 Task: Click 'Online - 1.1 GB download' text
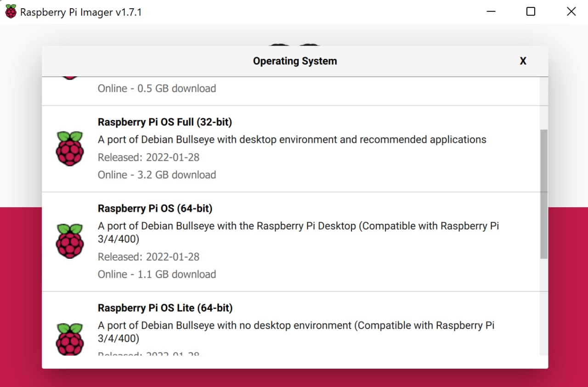(157, 274)
